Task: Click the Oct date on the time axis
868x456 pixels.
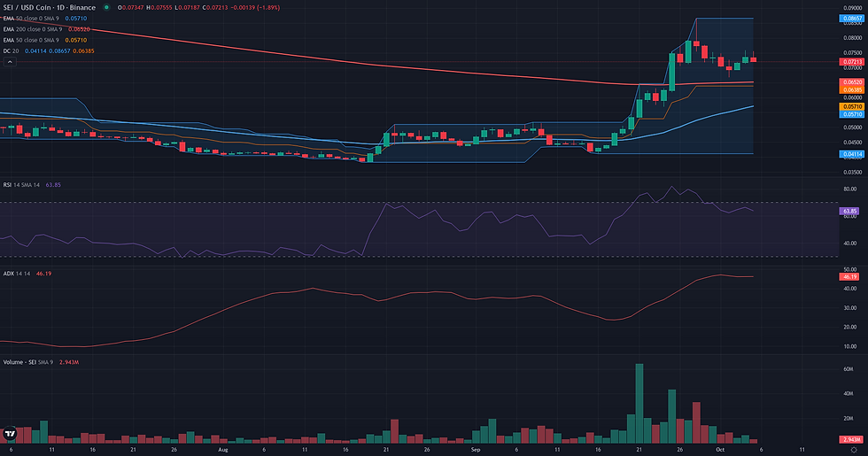Action: pyautogui.click(x=720, y=450)
